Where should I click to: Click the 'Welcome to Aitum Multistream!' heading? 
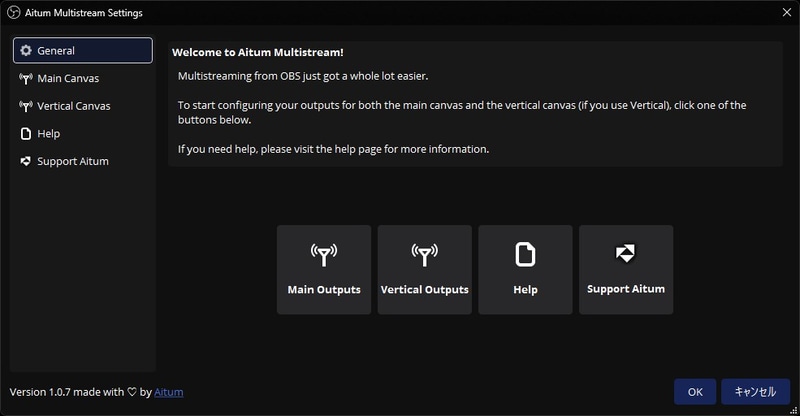coord(258,52)
